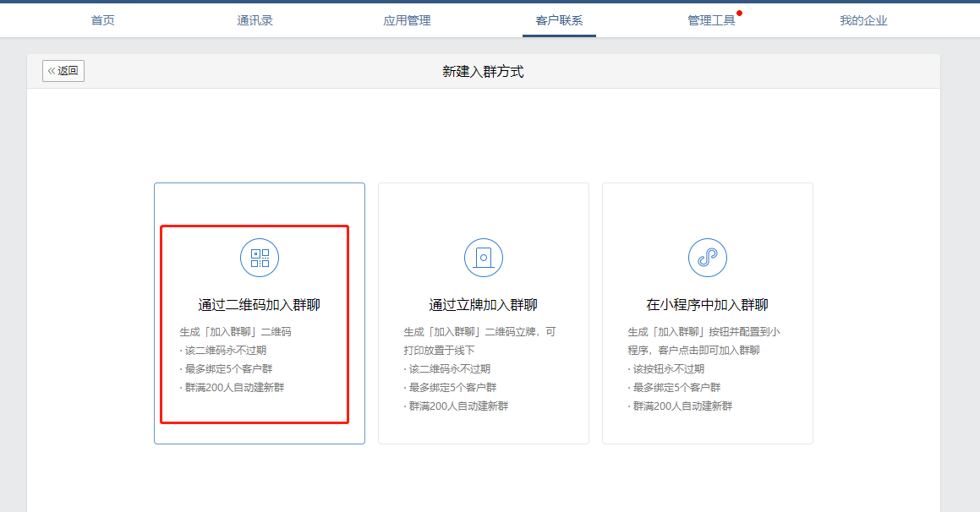980x512 pixels.
Task: Select the 客户联系 tab
Action: pos(559,20)
